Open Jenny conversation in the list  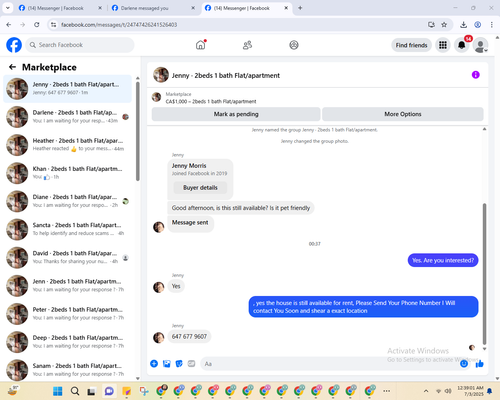tap(67, 89)
